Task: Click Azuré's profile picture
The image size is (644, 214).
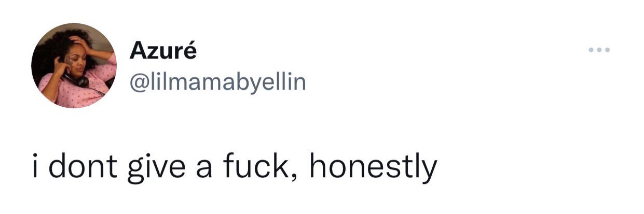Action: (73, 66)
